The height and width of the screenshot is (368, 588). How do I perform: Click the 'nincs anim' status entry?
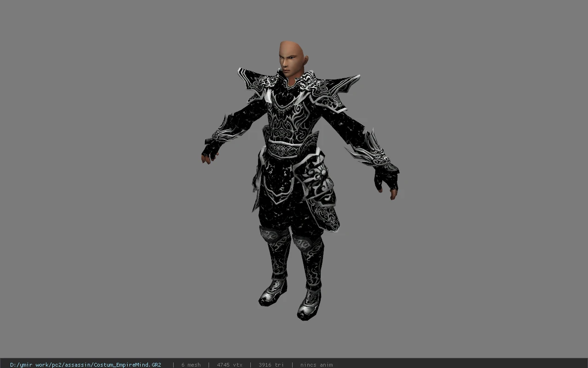click(317, 365)
